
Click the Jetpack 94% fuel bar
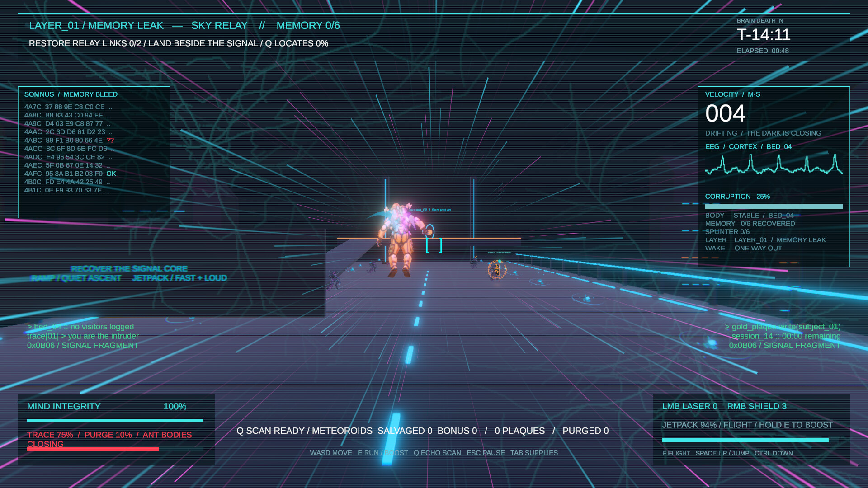pos(745,440)
